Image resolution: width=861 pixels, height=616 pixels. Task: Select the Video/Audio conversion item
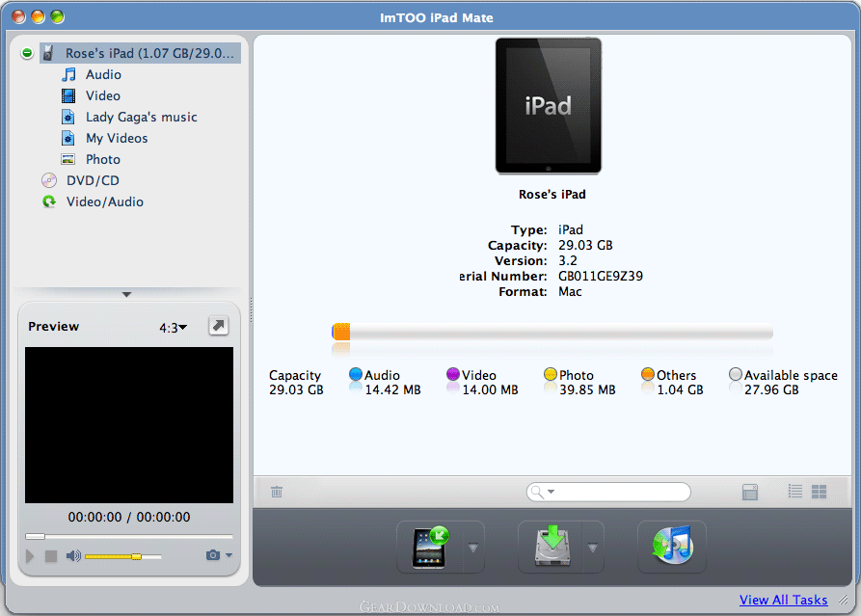coord(105,202)
